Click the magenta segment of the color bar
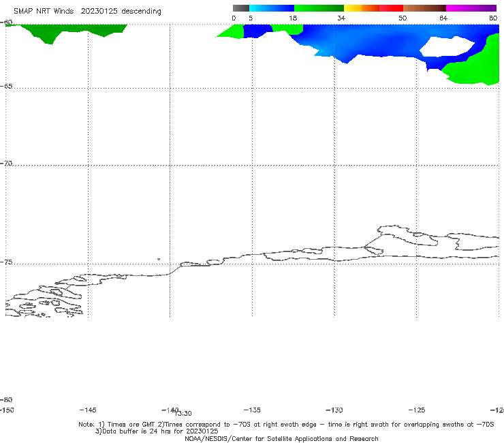Screen dimensions: 504x443 click(x=471, y=8)
